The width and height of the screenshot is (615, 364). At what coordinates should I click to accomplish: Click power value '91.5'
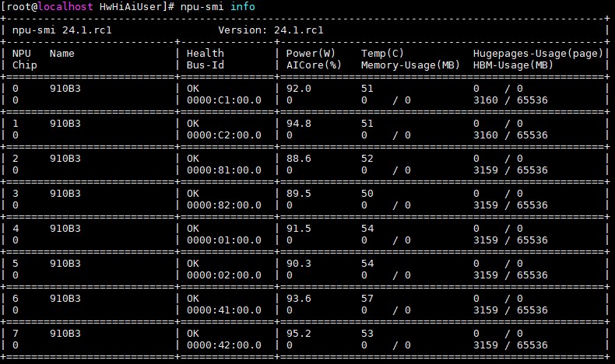(298, 229)
